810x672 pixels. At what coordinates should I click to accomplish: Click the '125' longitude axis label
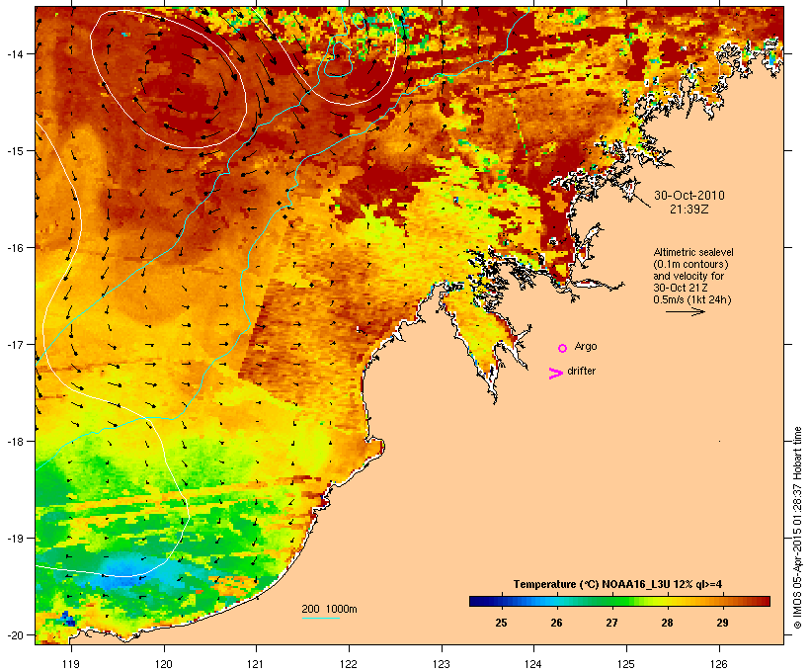pos(626,664)
